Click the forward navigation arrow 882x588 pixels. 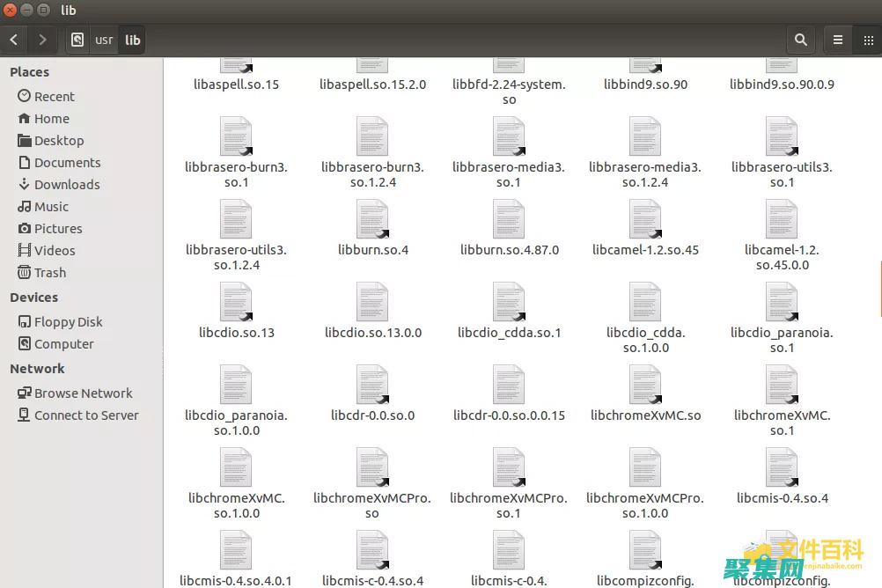pyautogui.click(x=41, y=40)
